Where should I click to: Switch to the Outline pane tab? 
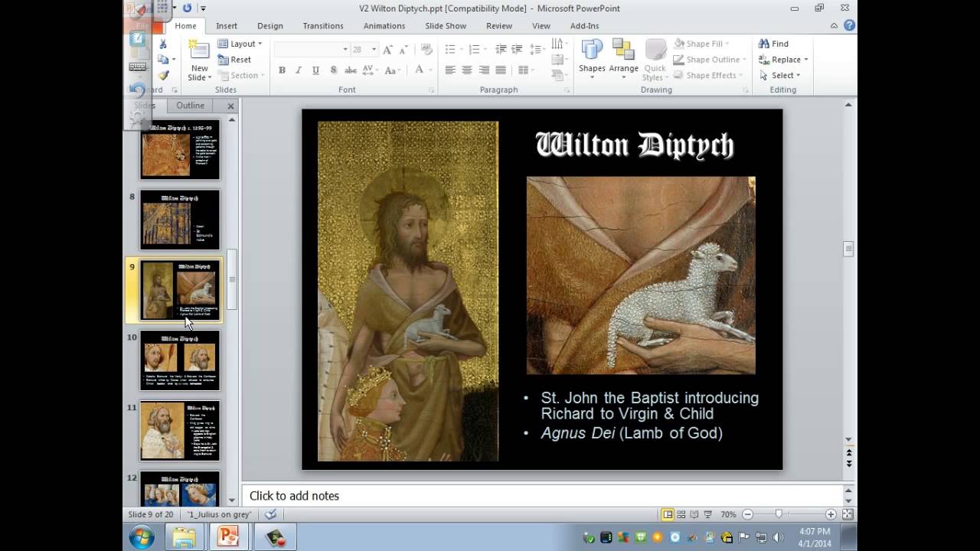pyautogui.click(x=190, y=106)
